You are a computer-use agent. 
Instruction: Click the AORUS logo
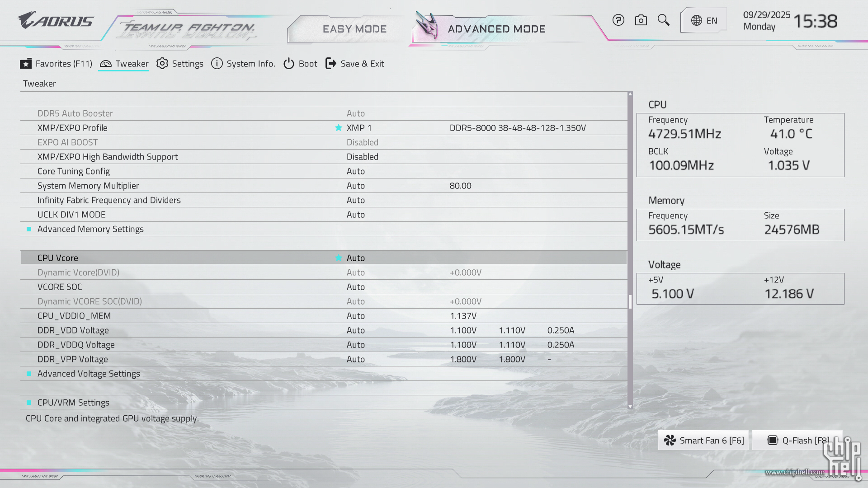pos(56,21)
